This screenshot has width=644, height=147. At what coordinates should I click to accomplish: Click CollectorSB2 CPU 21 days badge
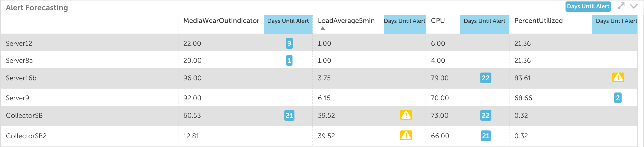point(486,136)
